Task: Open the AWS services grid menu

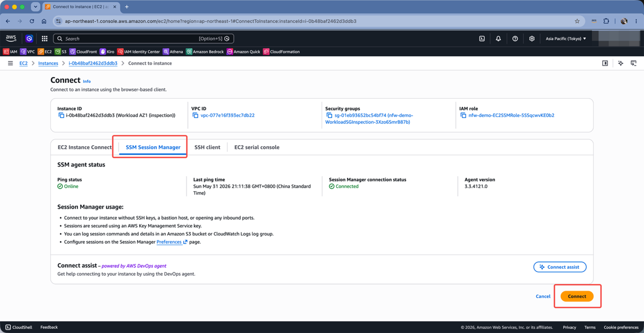Action: click(45, 38)
